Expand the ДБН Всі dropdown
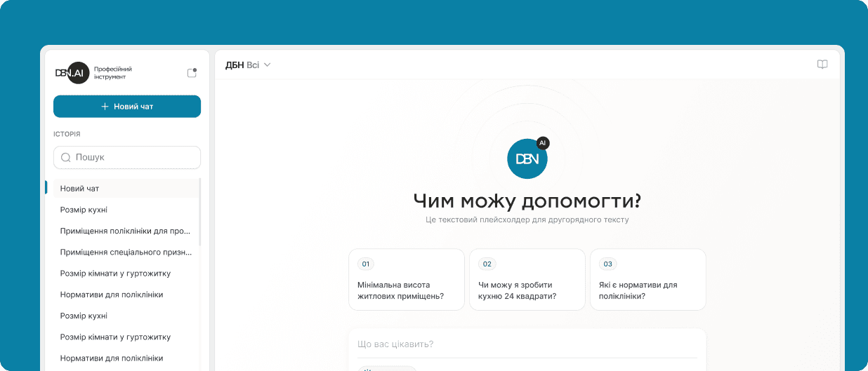 click(x=248, y=65)
